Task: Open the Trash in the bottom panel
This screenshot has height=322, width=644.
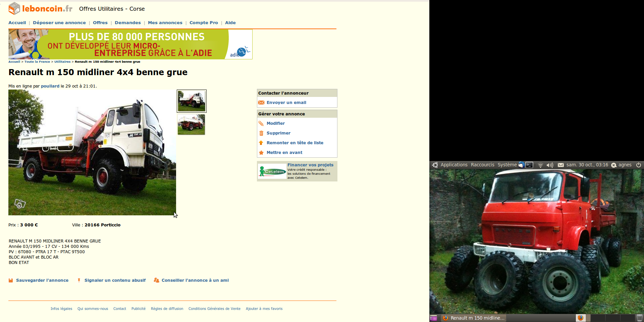Action: pyautogui.click(x=640, y=318)
